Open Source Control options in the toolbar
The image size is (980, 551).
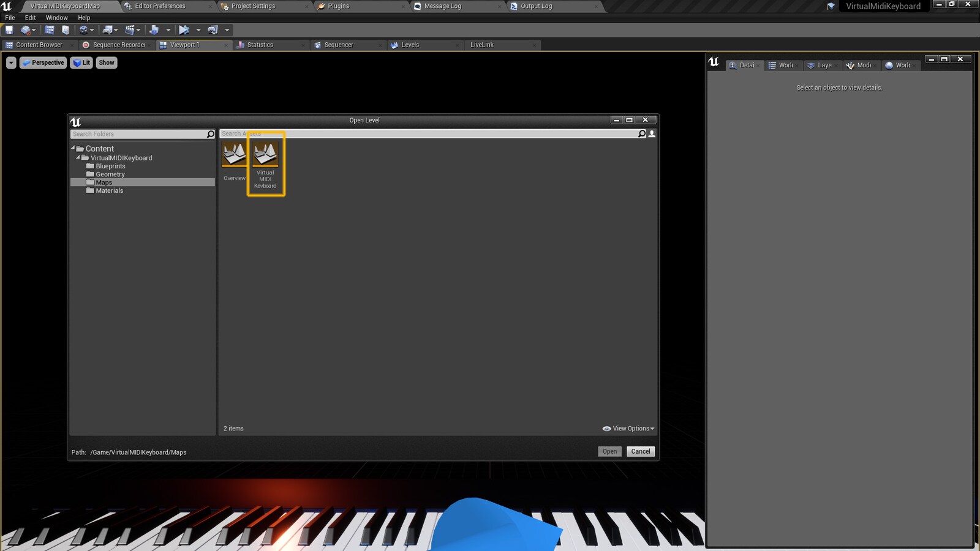tap(26, 29)
